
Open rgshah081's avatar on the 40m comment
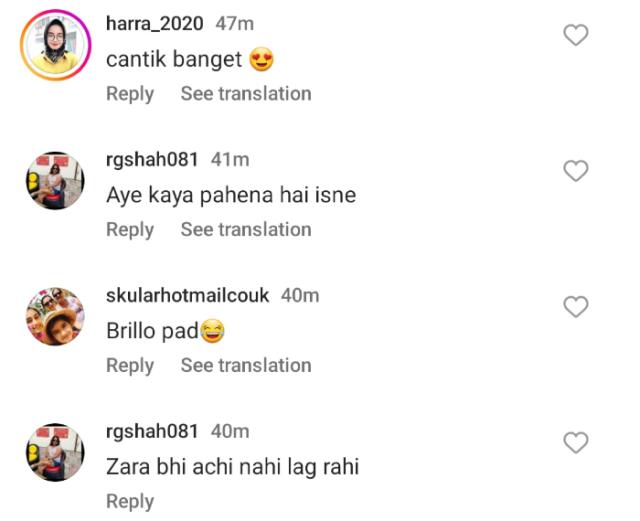click(x=55, y=452)
